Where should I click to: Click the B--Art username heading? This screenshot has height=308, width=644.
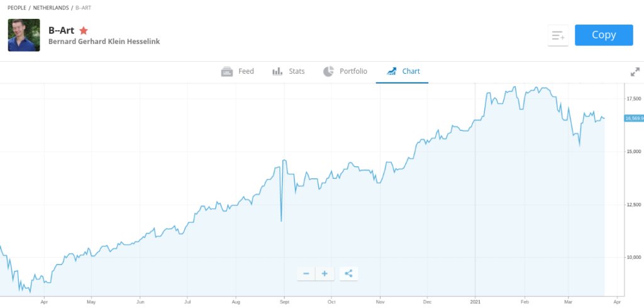tap(61, 30)
